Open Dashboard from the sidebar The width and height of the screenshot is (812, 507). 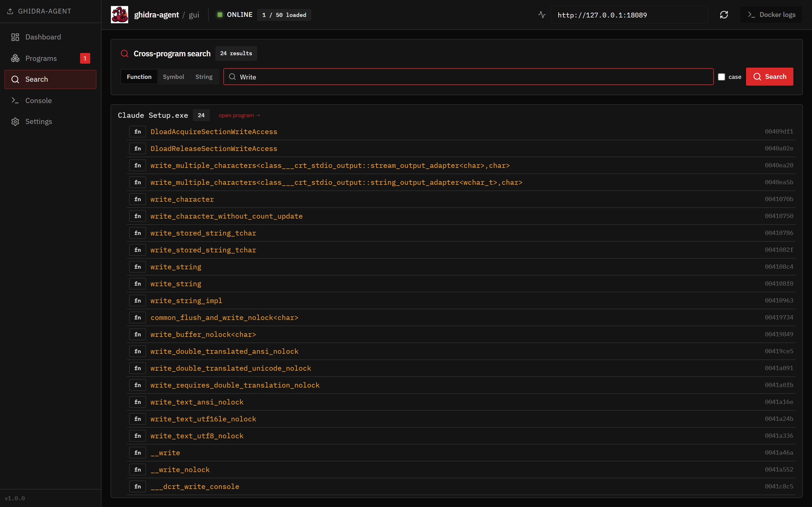click(43, 37)
